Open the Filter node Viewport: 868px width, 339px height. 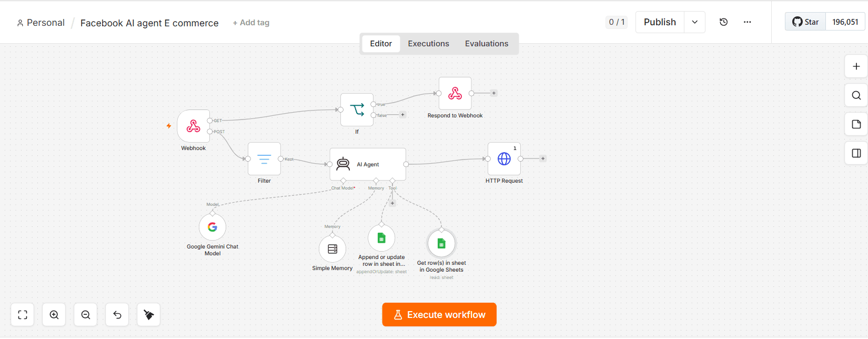(x=264, y=158)
